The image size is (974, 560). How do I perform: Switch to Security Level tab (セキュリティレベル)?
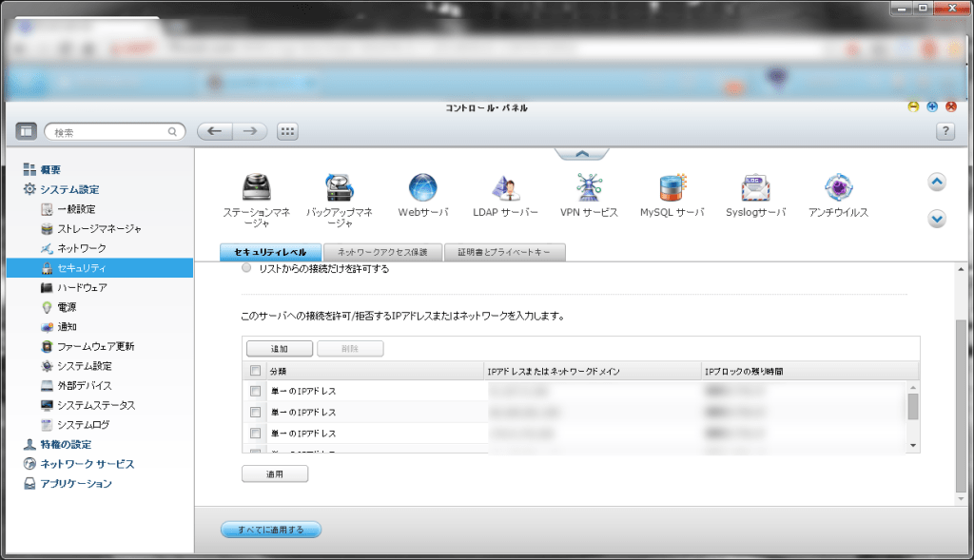pyautogui.click(x=270, y=252)
